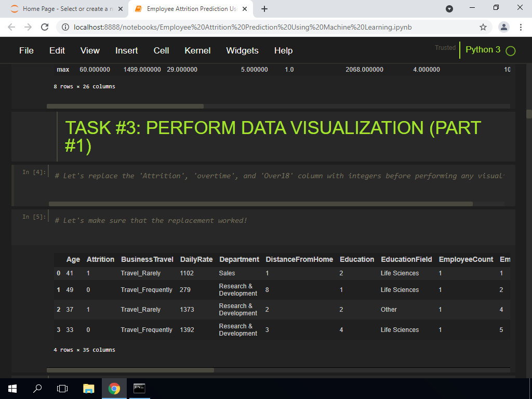This screenshot has width=532, height=399.
Task: Click the '8 rows × 26 columns' text
Action: coord(84,87)
